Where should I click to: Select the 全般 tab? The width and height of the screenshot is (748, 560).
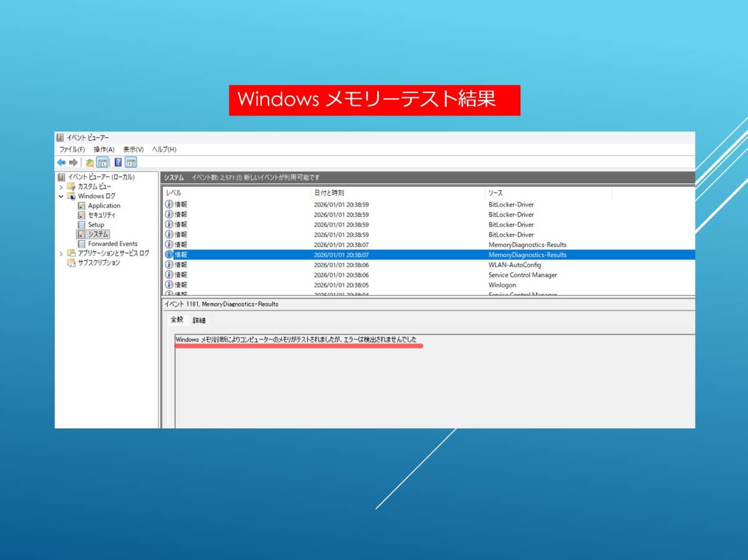coord(178,319)
